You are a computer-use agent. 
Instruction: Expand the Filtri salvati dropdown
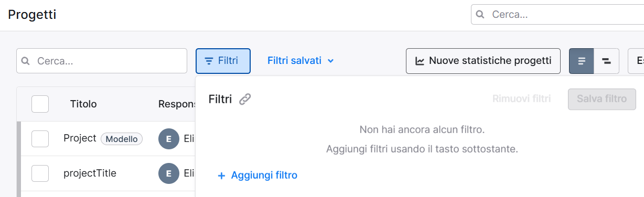300,61
